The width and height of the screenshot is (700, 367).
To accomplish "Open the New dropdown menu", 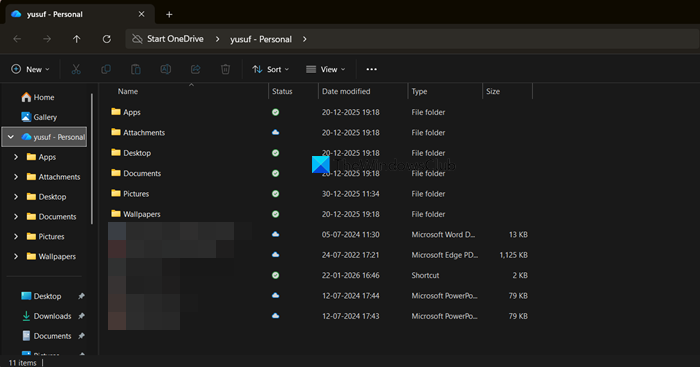I will [x=30, y=69].
